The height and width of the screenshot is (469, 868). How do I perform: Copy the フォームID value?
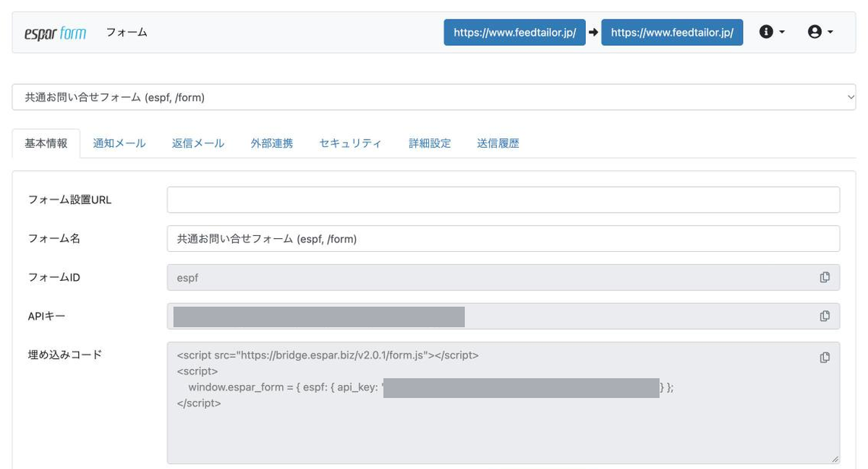coord(825,277)
